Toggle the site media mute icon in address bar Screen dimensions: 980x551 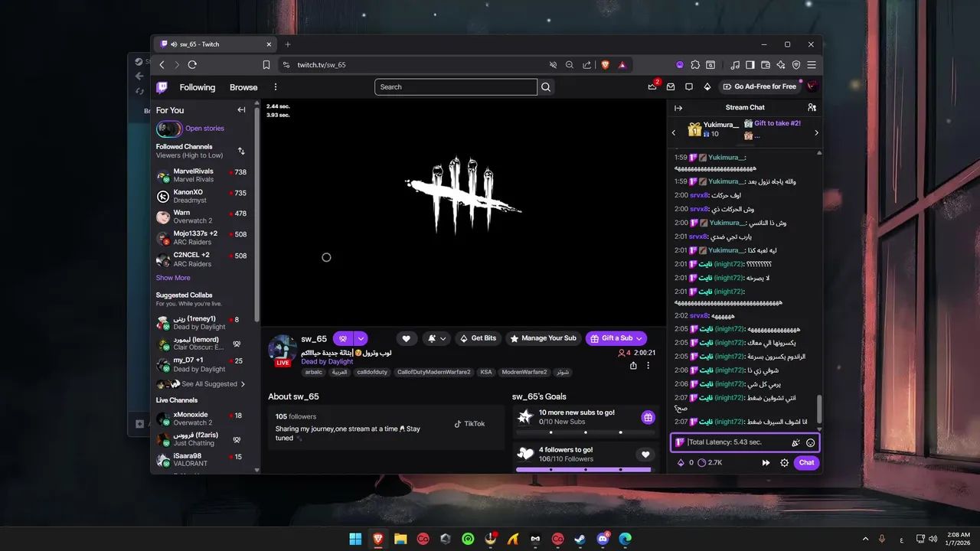coord(553,65)
